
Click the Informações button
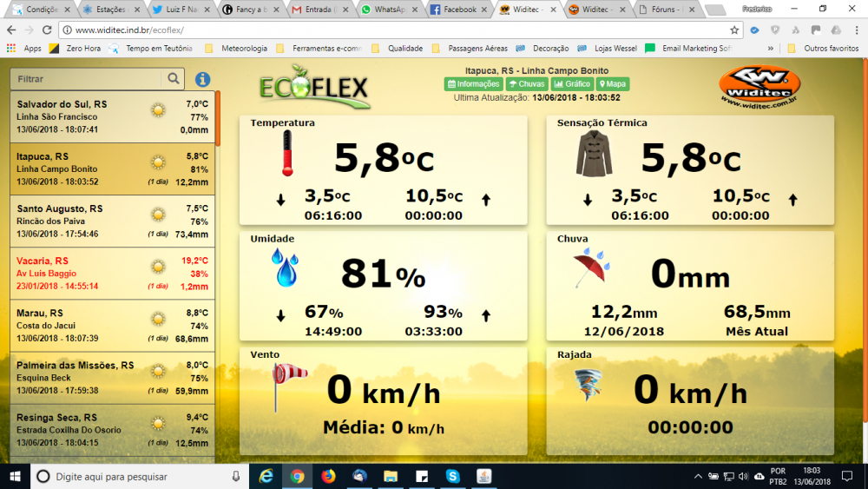click(x=473, y=84)
